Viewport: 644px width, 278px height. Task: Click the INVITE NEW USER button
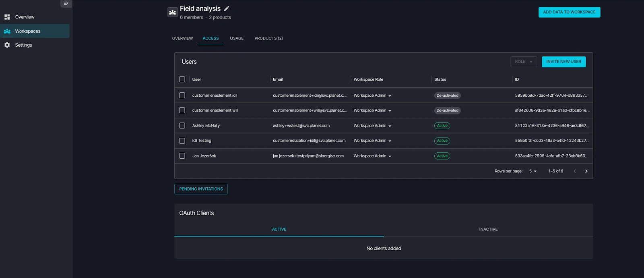tap(563, 62)
